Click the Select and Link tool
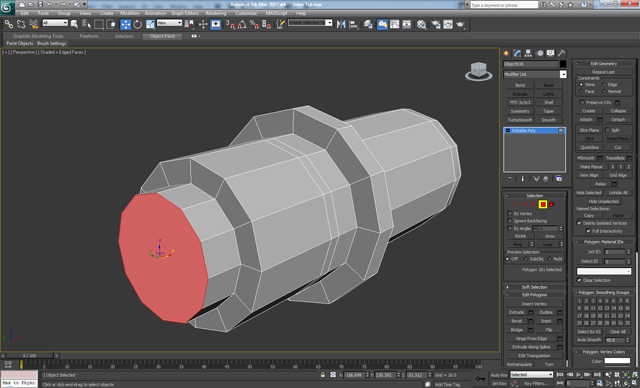 [x=9, y=24]
